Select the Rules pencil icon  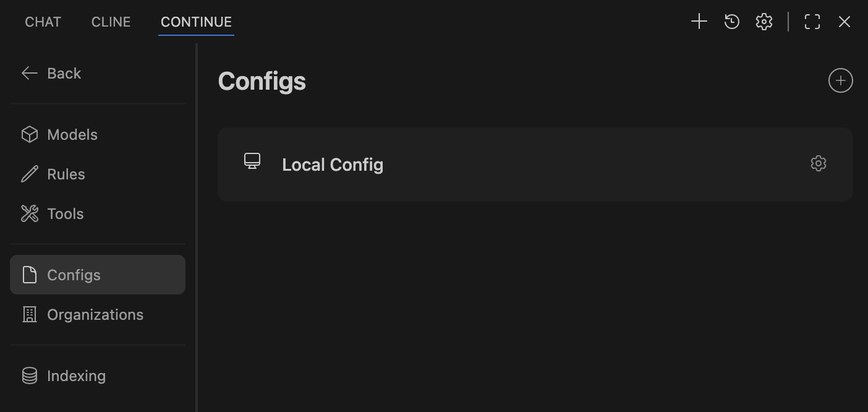[29, 174]
